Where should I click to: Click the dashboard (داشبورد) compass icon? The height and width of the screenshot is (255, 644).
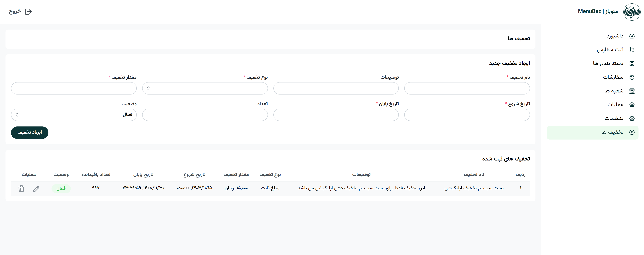632,36
